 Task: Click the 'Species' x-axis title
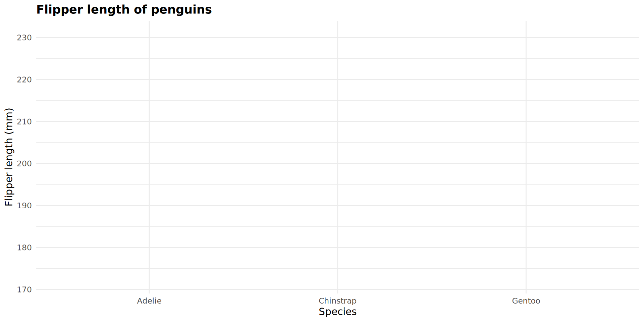(337, 312)
